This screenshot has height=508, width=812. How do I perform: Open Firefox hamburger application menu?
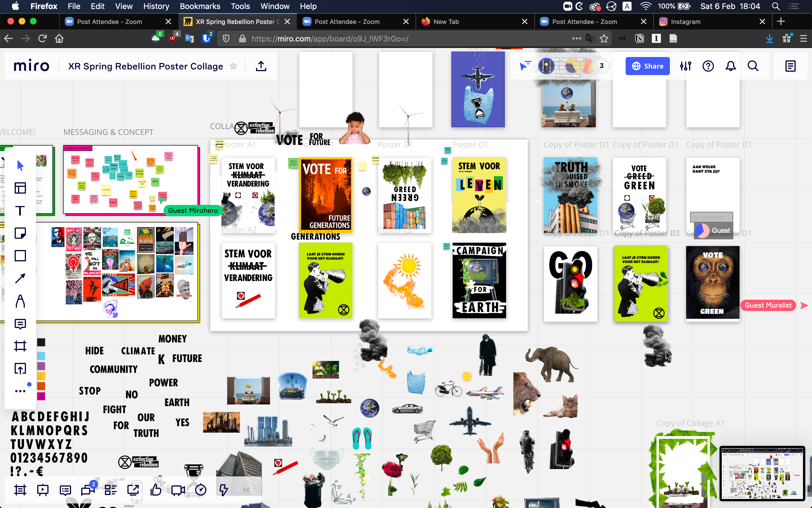[803, 39]
